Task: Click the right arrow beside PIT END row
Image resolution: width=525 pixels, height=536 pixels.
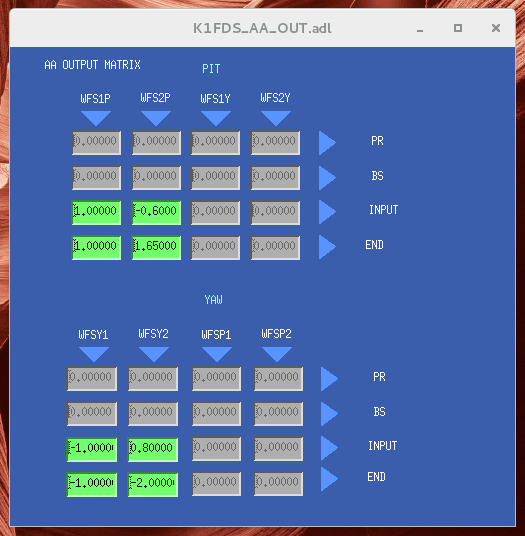Action: point(327,247)
